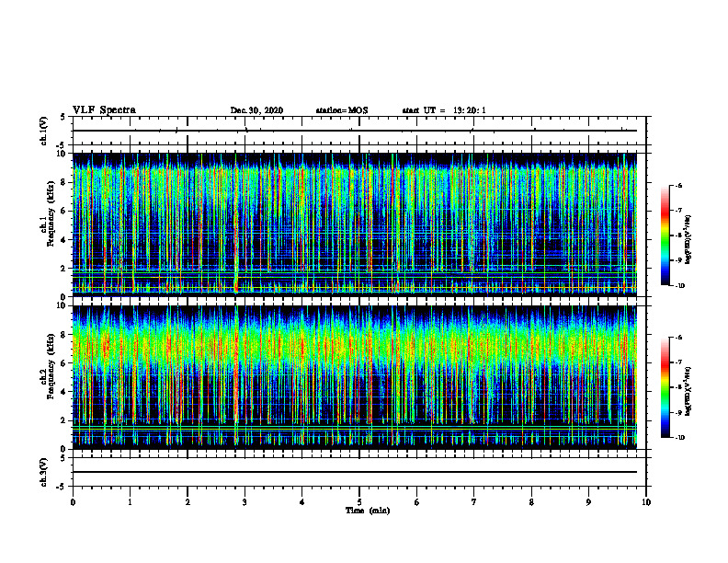The height and width of the screenshot is (563, 728).
Task: Click the ch.1 frequency tick label "4"
Action: pyautogui.click(x=64, y=240)
